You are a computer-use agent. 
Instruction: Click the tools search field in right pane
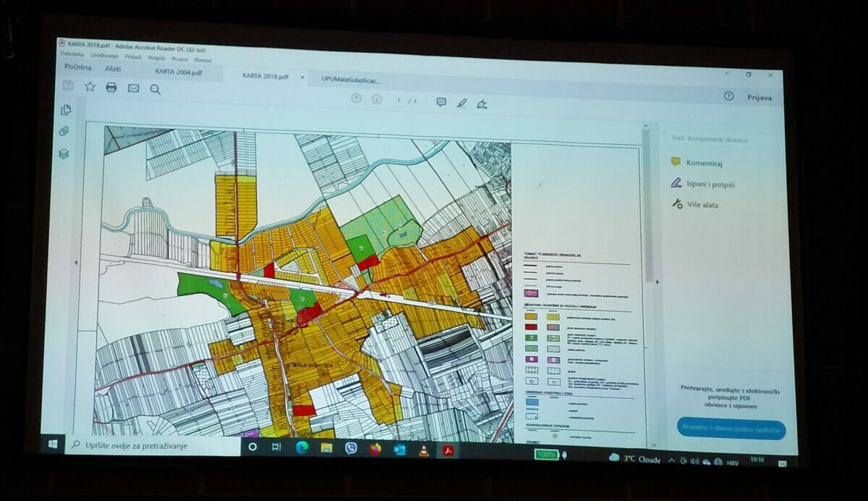coord(721,138)
